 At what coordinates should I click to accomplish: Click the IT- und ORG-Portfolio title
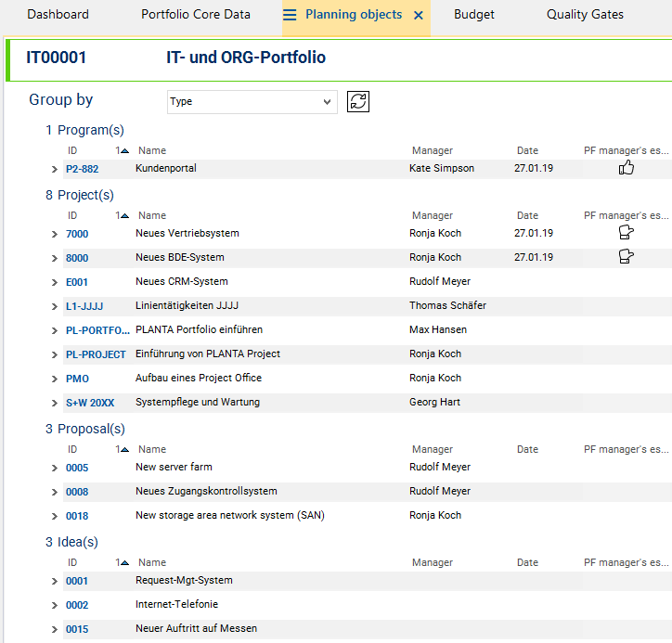pos(246,58)
